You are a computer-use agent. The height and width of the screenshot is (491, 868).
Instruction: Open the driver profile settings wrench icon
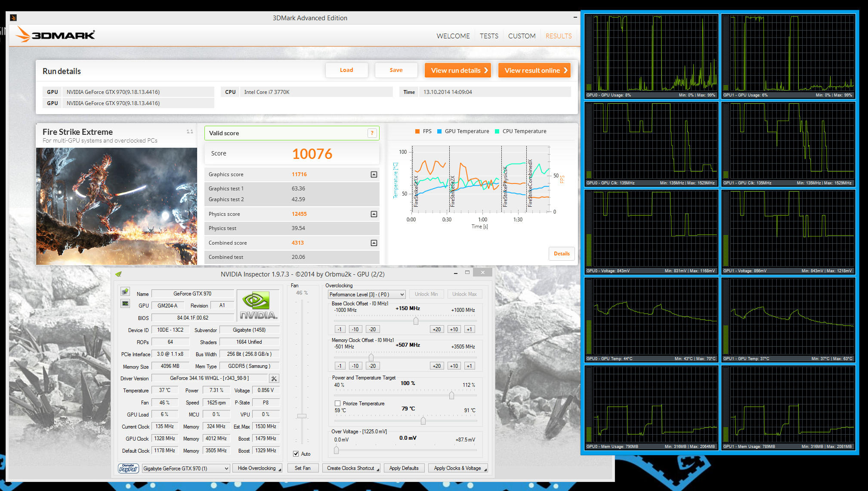point(274,378)
